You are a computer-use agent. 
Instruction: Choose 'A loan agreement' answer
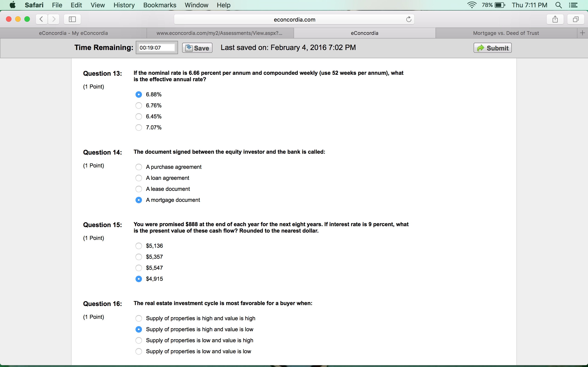pyautogui.click(x=139, y=178)
